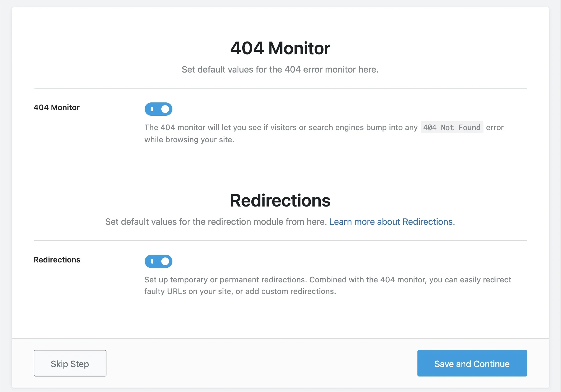
Task: Click the white knob on Redirections toggle
Action: click(165, 261)
